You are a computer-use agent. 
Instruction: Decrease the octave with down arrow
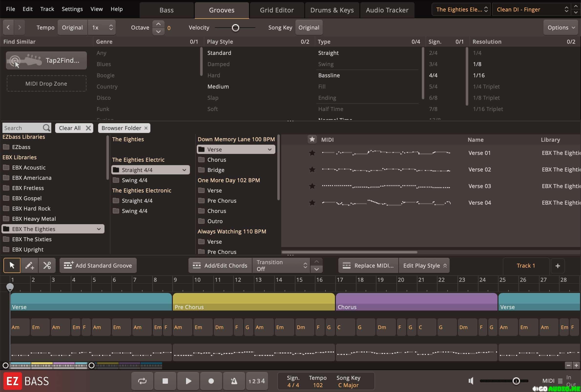[158, 31]
